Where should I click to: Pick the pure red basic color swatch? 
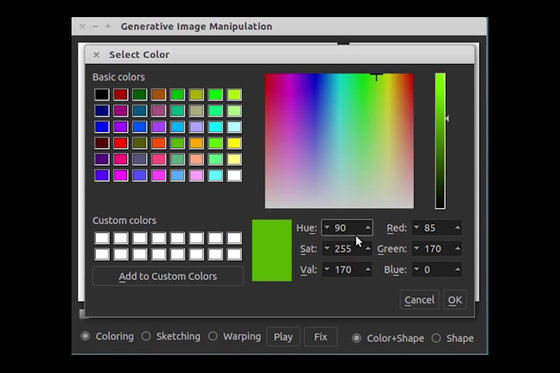coord(121,143)
